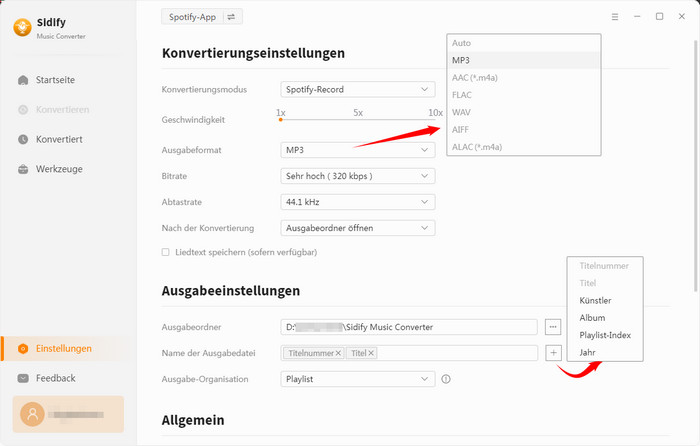Click the Ausgabeordner path field
This screenshot has height=446, width=700.
coord(409,327)
